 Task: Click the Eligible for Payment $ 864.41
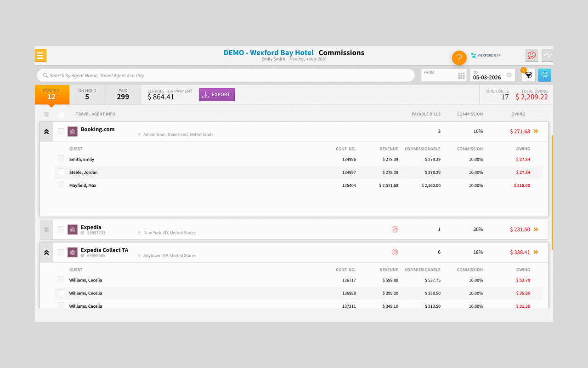[161, 97]
